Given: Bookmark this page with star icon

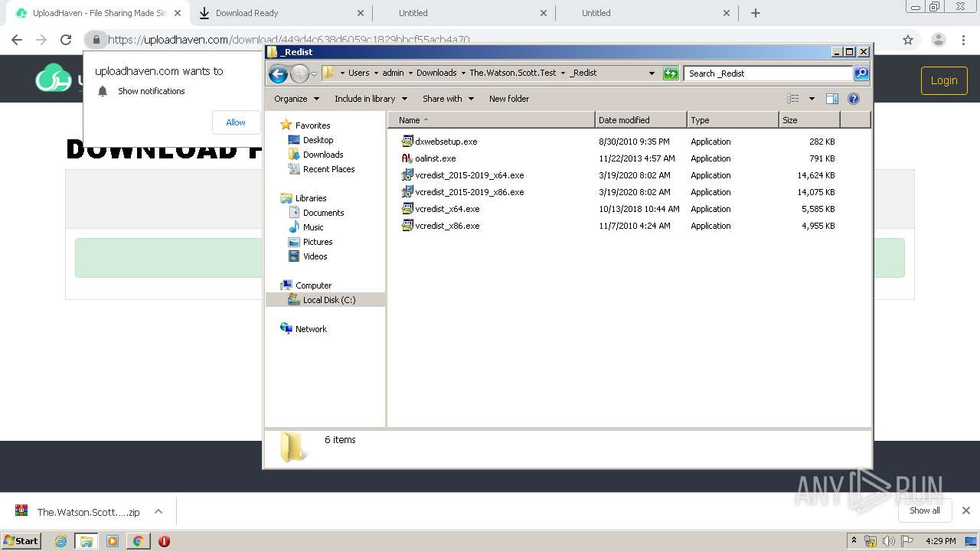Looking at the screenshot, I should point(908,40).
